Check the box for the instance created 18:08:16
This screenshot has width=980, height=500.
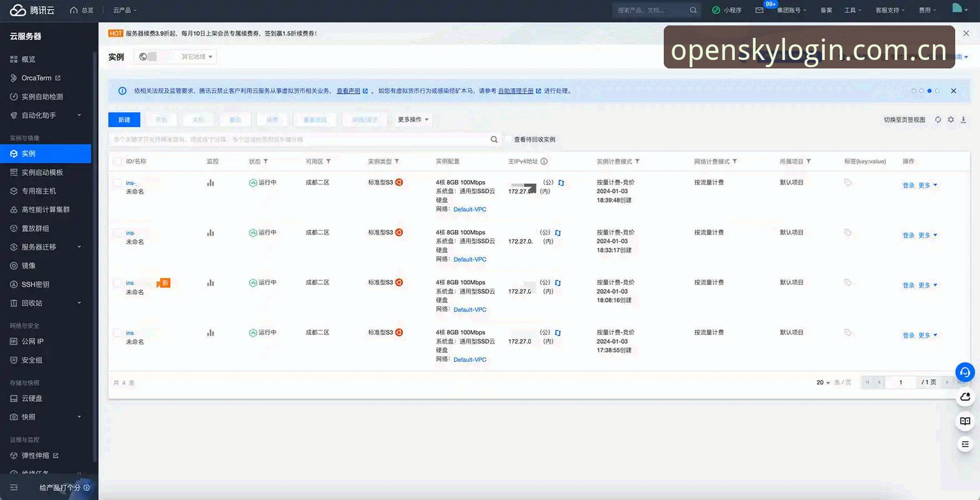click(x=117, y=283)
